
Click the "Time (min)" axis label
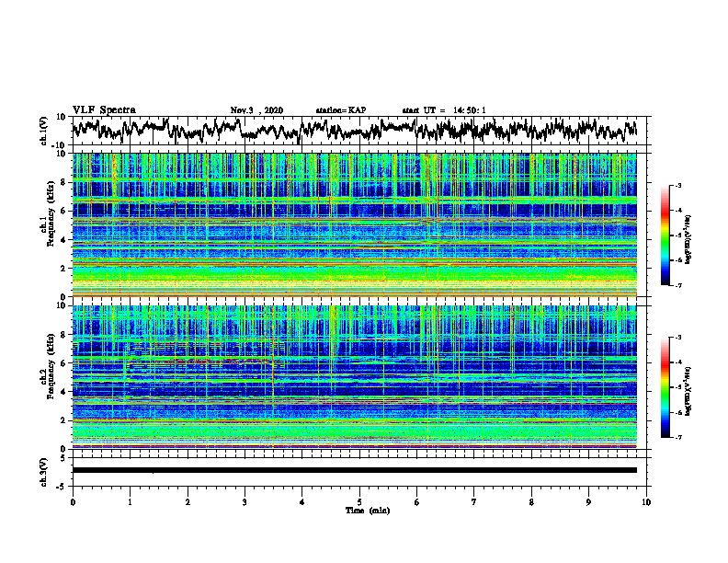coord(368,511)
